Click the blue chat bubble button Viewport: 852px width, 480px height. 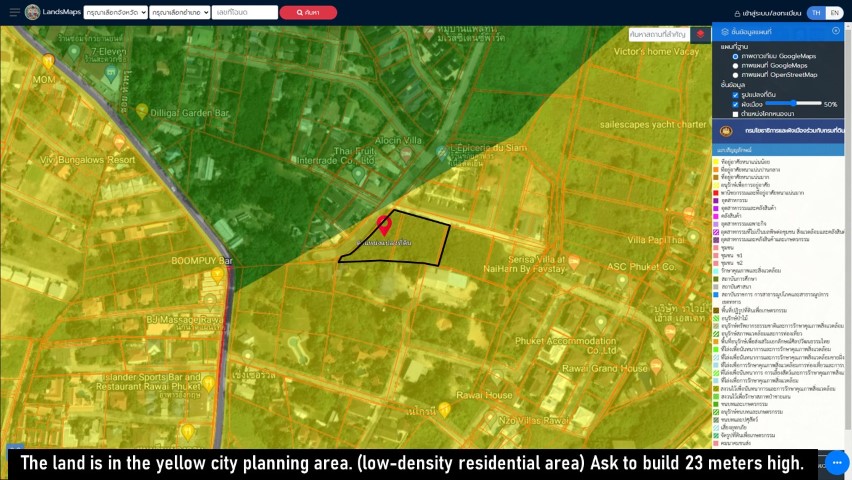pyautogui.click(x=837, y=463)
